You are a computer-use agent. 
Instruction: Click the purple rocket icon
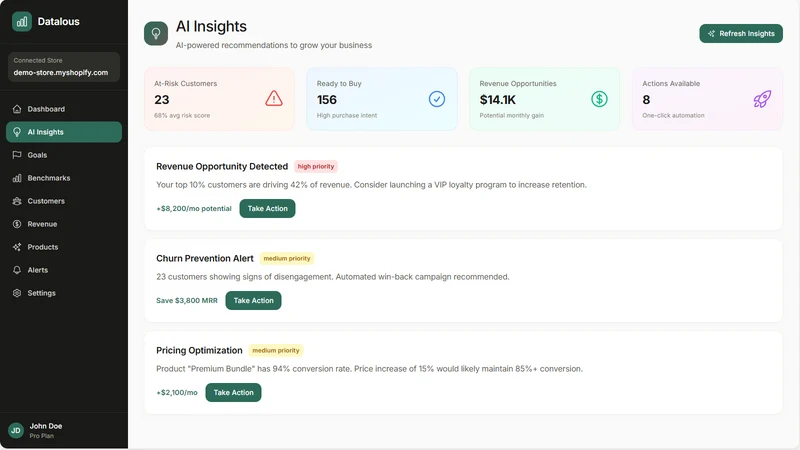pos(762,98)
